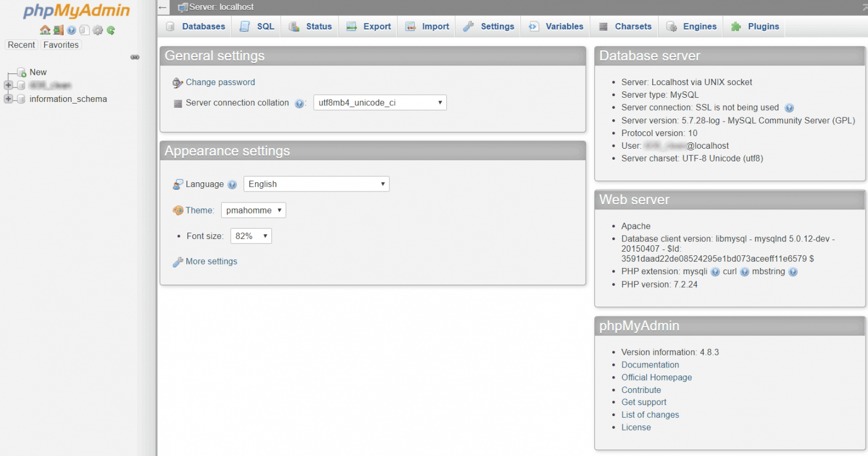Switch to the Databases tab
This screenshot has height=456, width=868.
(x=195, y=27)
